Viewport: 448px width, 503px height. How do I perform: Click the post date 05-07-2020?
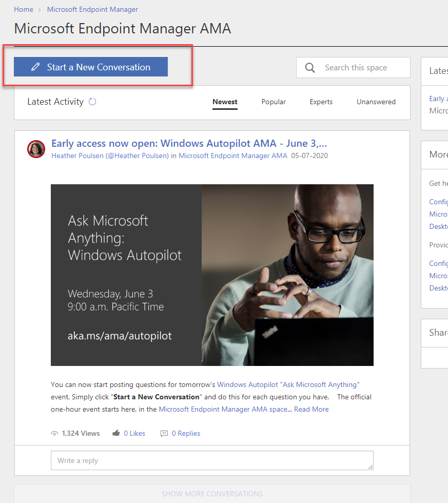click(309, 156)
